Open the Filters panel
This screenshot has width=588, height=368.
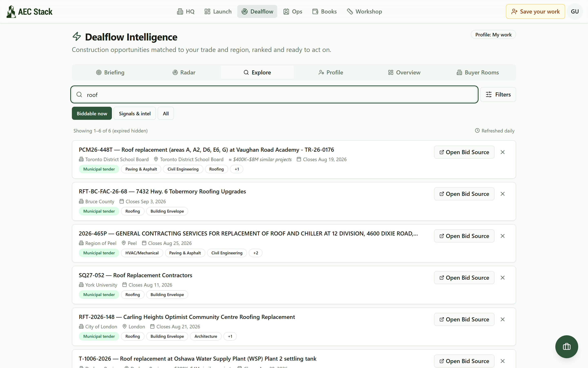(x=498, y=94)
